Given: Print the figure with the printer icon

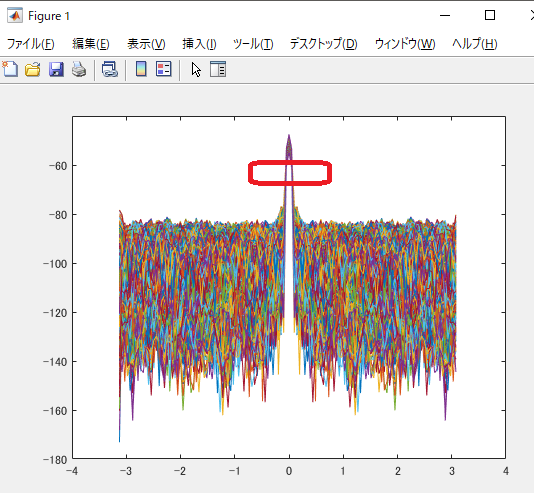Looking at the screenshot, I should [x=79, y=69].
